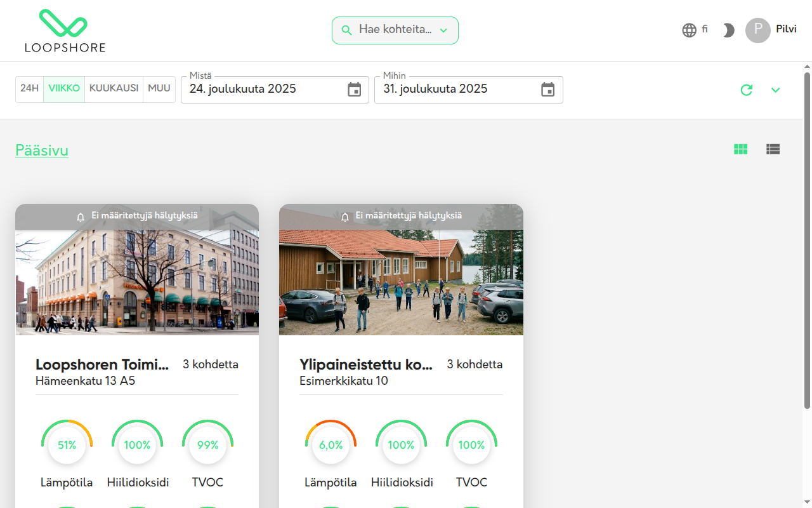Screen dimensions: 812x508
Task: Open Loopshoren Toimi... site title
Action: point(103,364)
